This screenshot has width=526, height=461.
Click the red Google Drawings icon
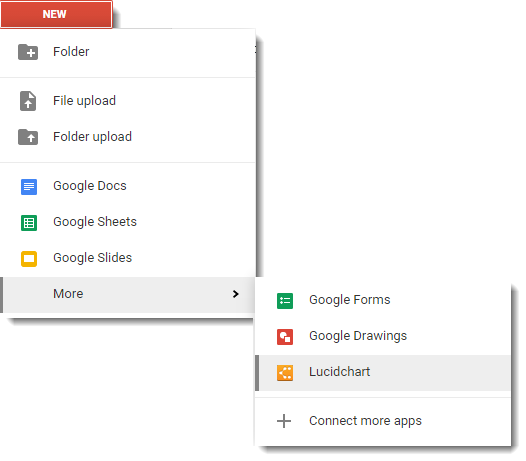[x=285, y=337]
